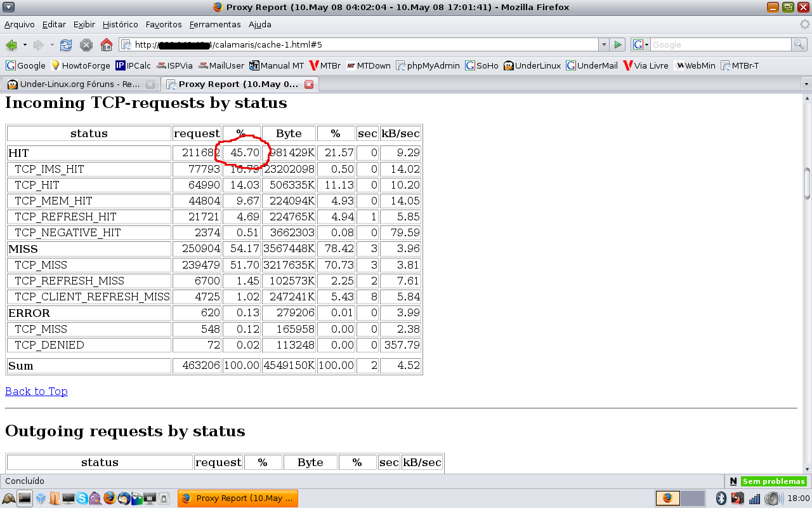The width and height of the screenshot is (812, 508).
Task: Open the IPCalc bookmark
Action: coord(133,65)
